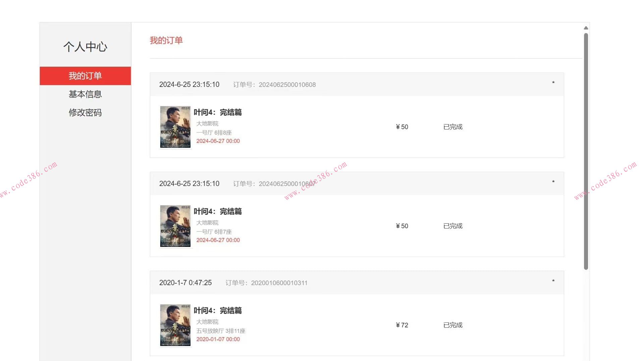Click the scrollbar up arrow
This screenshot has height=361, width=644.
pyautogui.click(x=586, y=28)
